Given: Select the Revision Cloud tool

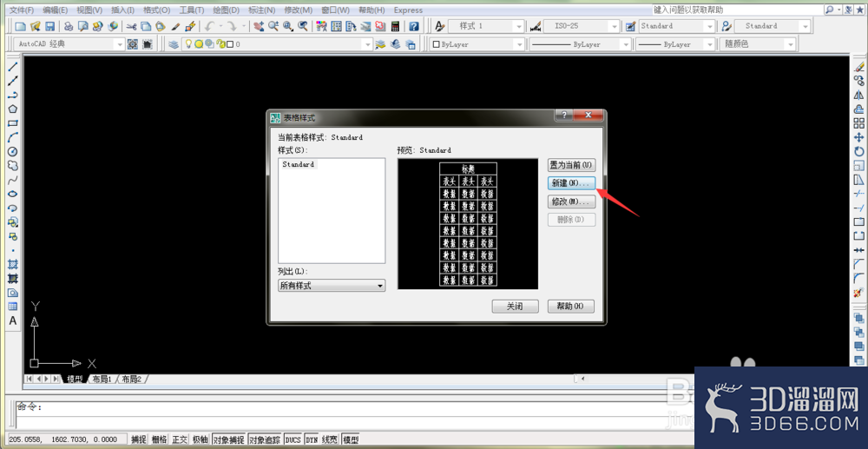Looking at the screenshot, I should click(x=13, y=166).
